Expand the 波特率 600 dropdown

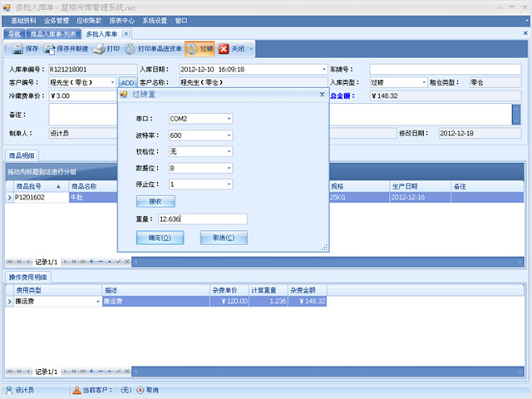point(229,135)
